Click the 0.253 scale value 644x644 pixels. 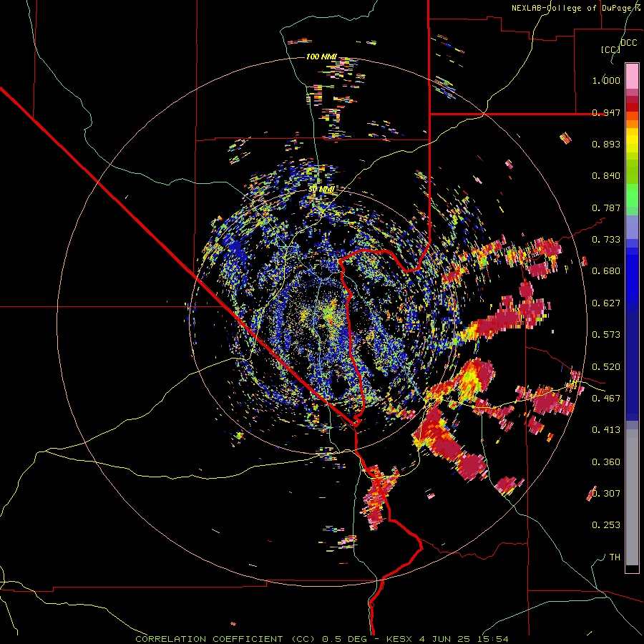pos(606,525)
